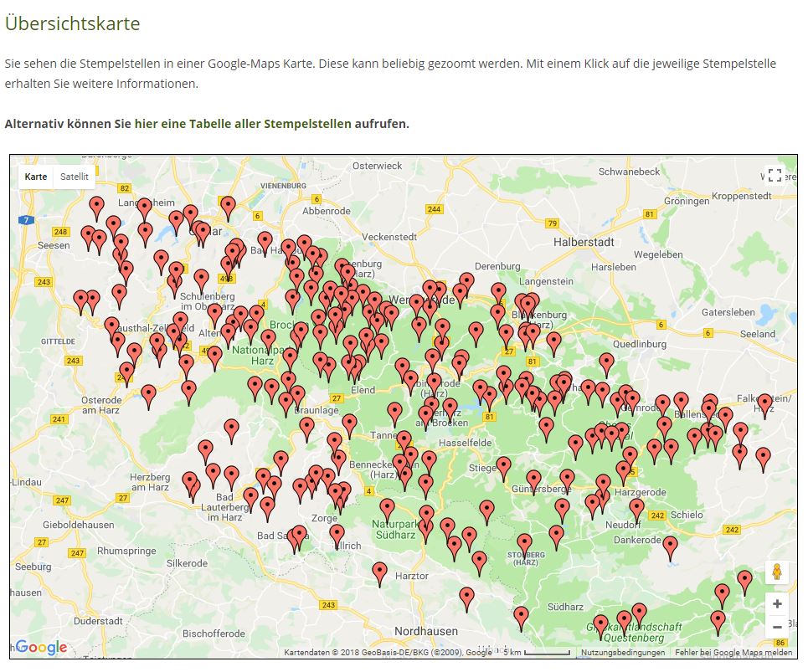Click the Google logo on the map
This screenshot has width=808, height=672.
41,647
